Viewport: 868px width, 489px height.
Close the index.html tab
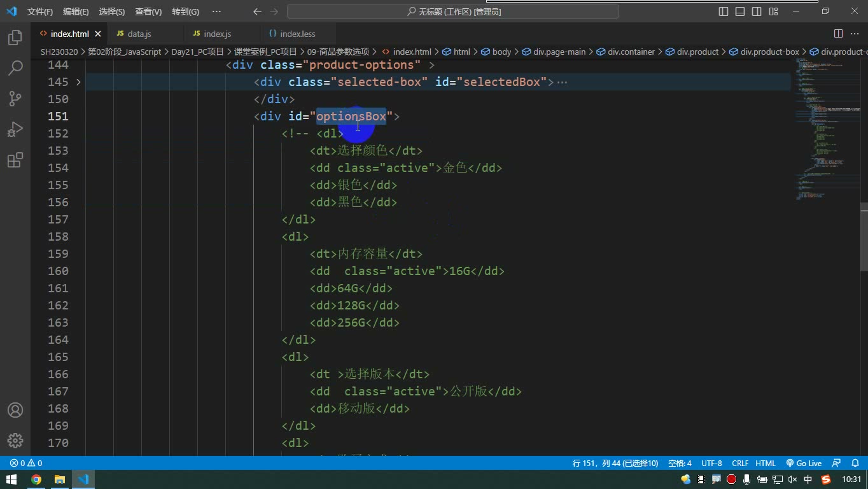pos(98,34)
